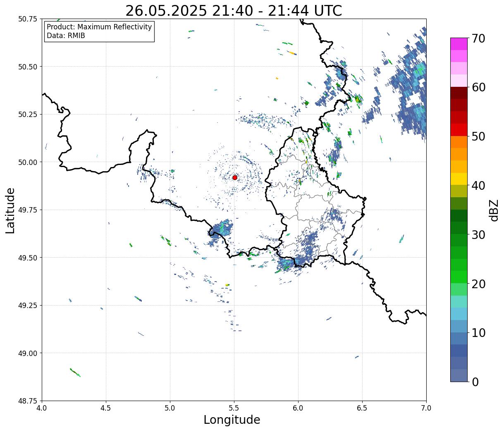Click the plot title '26.05.2025 21:40 - 21:44 UTC'

coord(234,10)
